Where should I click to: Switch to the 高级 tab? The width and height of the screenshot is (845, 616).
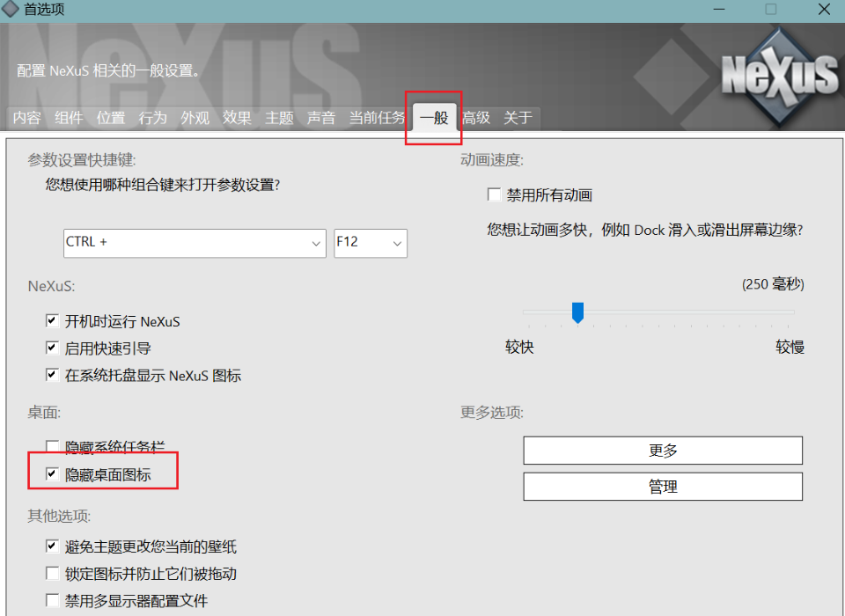[x=476, y=117]
